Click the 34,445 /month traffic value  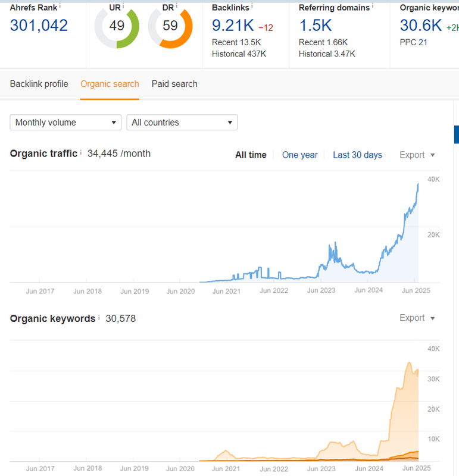(x=119, y=154)
